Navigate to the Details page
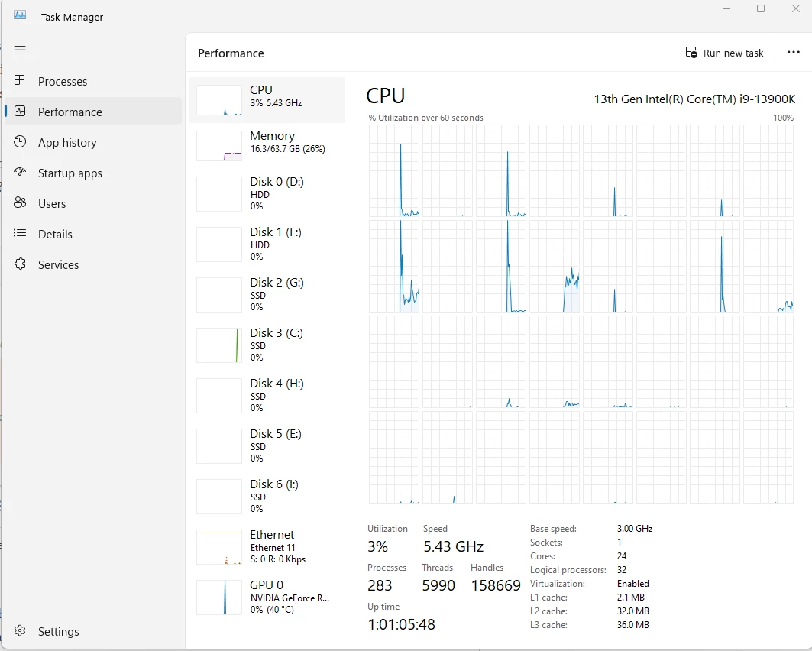Screen dimensions: 812x651 click(x=93, y=234)
